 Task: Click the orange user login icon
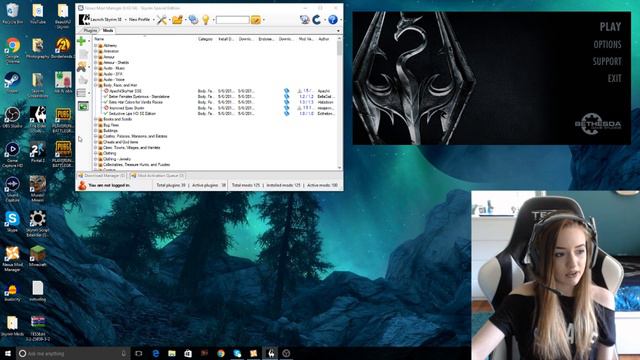click(82, 185)
